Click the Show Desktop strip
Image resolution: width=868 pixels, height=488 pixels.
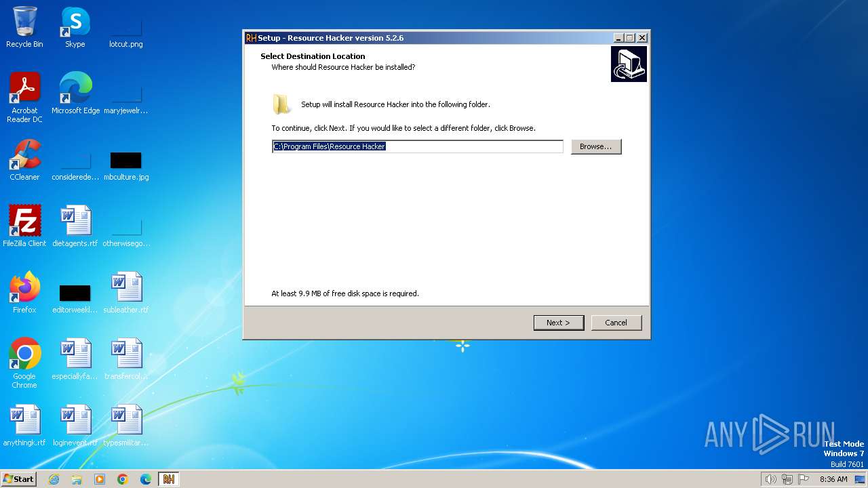860,479
